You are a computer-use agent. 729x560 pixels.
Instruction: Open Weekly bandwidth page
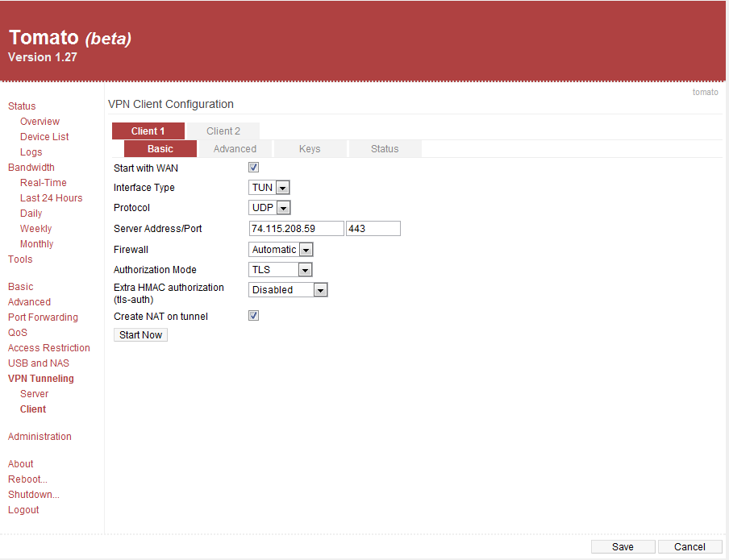pos(35,229)
